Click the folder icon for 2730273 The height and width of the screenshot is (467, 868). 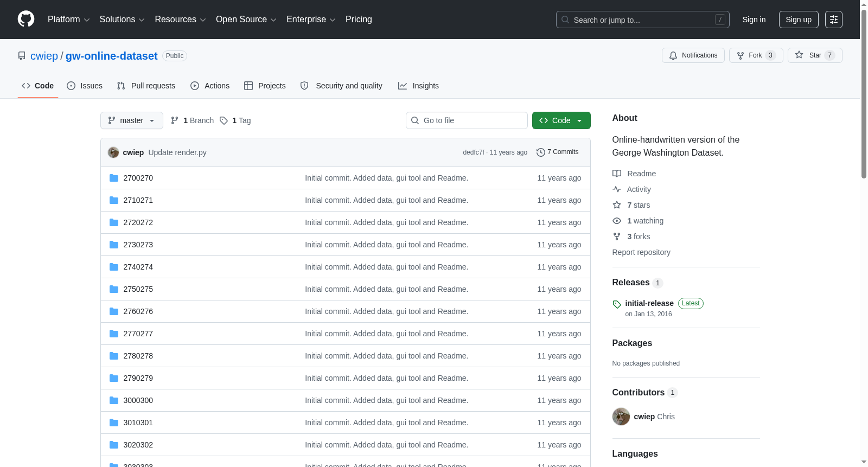(x=114, y=245)
